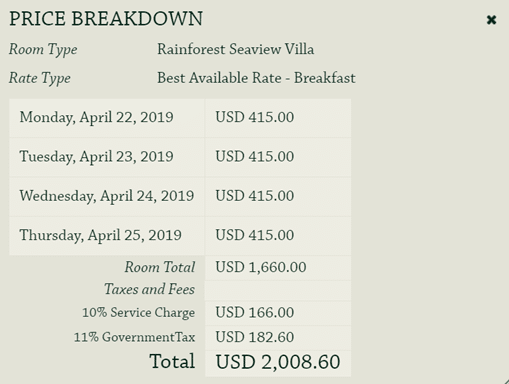The image size is (509, 384).
Task: Click the Room Total label
Action: 160,267
